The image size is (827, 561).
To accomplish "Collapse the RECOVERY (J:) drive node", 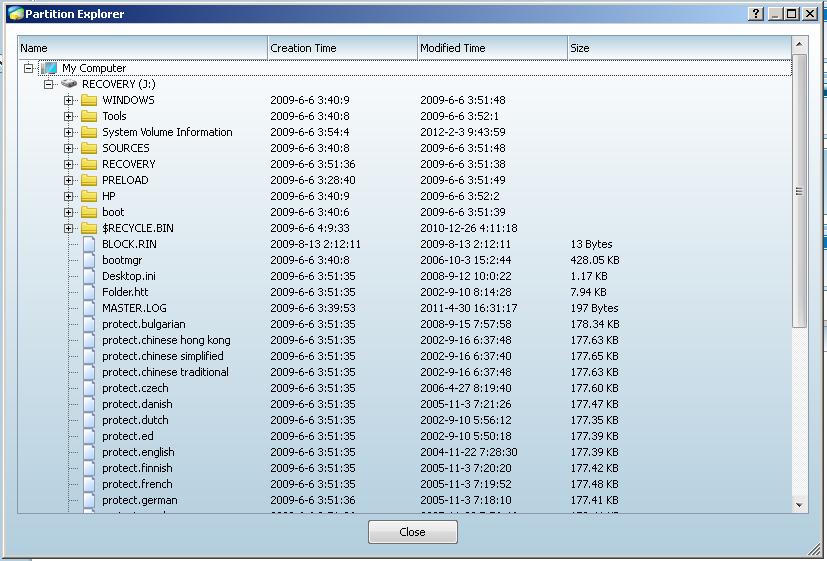I will pos(49,84).
